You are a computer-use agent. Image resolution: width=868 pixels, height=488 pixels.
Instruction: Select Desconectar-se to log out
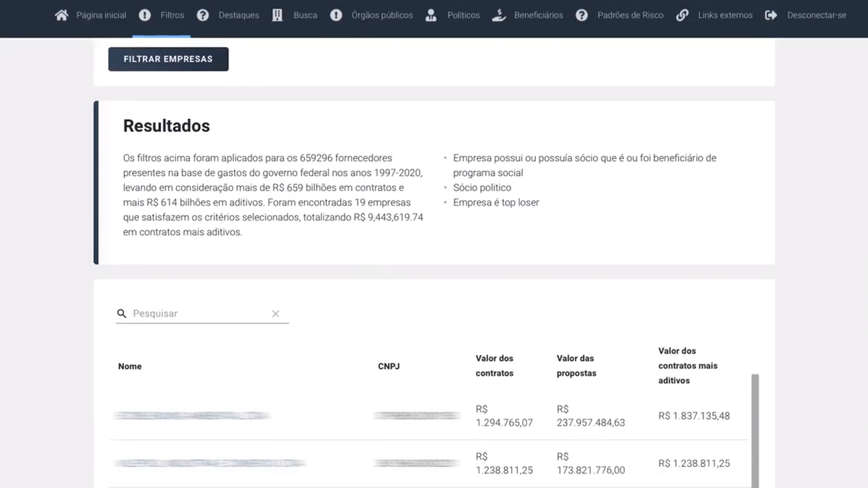(816, 15)
